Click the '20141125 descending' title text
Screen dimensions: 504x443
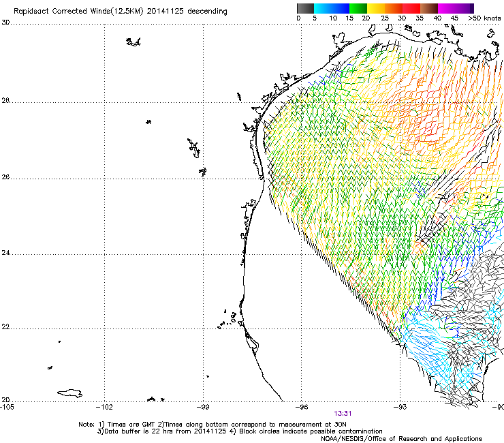(x=187, y=12)
